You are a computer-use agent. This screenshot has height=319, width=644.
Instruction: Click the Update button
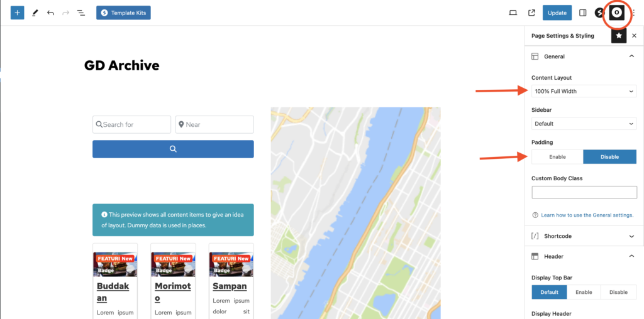point(557,13)
